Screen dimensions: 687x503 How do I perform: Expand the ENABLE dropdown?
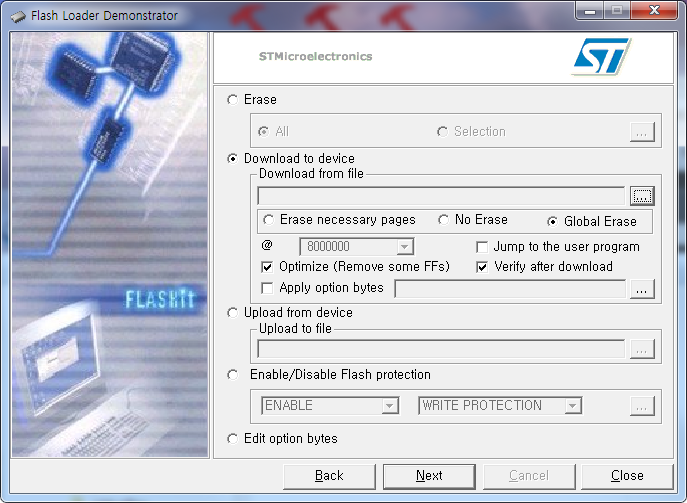[389, 406]
